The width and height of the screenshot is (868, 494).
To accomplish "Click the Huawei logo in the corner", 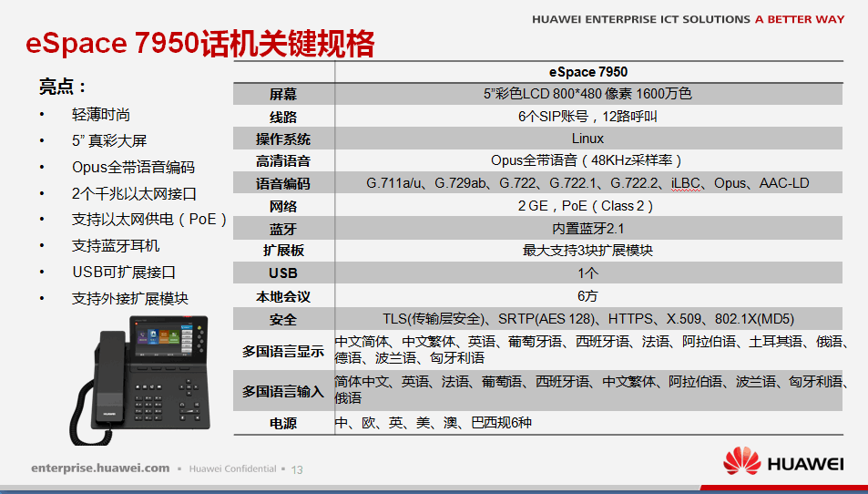I will (782, 461).
